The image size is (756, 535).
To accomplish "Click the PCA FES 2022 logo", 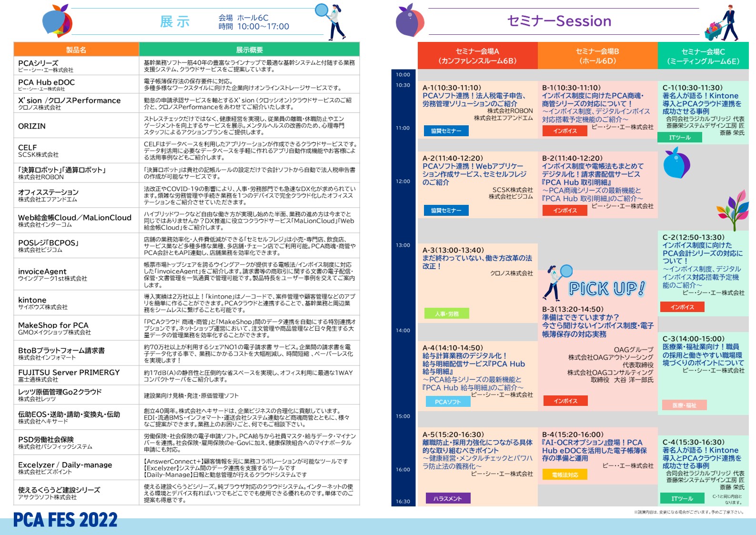I will [x=65, y=520].
